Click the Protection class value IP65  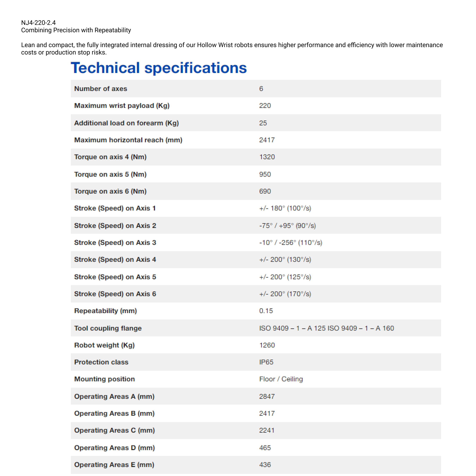(x=266, y=362)
